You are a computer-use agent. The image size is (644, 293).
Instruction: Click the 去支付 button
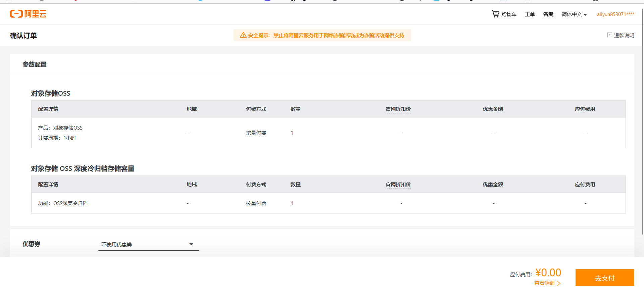[605, 278]
